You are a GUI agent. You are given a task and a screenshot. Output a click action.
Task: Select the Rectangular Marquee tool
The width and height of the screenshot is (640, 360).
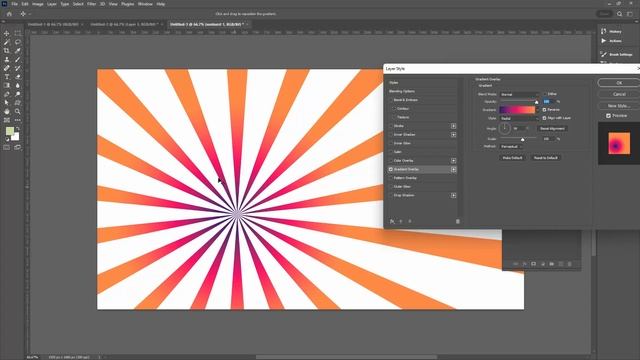[x=18, y=33]
